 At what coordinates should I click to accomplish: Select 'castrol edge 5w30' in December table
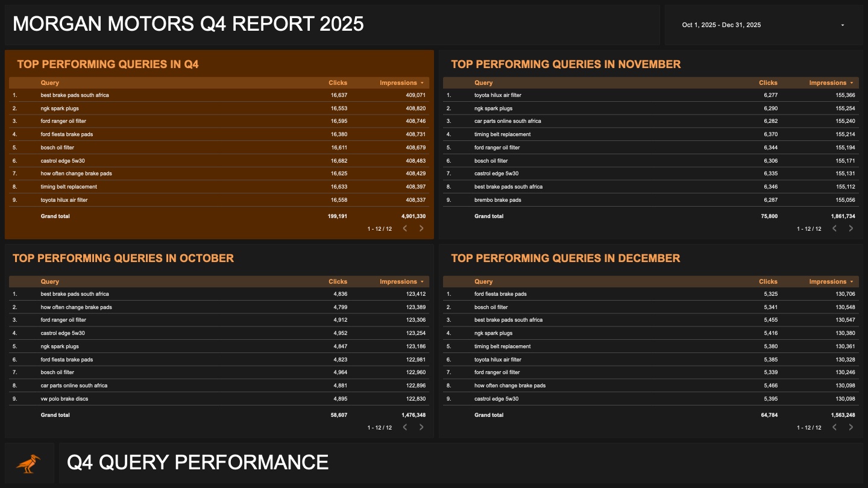496,399
